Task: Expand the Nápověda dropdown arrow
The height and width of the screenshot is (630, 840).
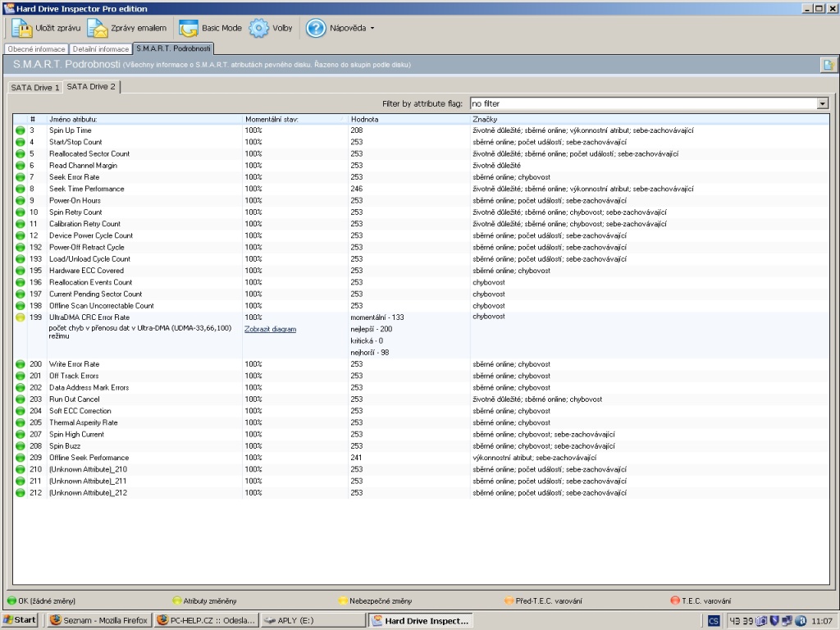Action: tap(372, 28)
